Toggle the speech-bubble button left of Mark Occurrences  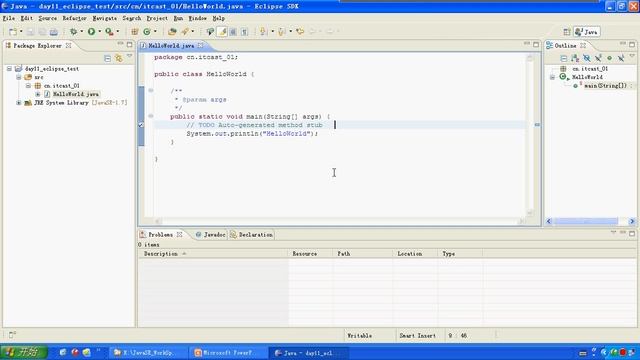(x=210, y=31)
